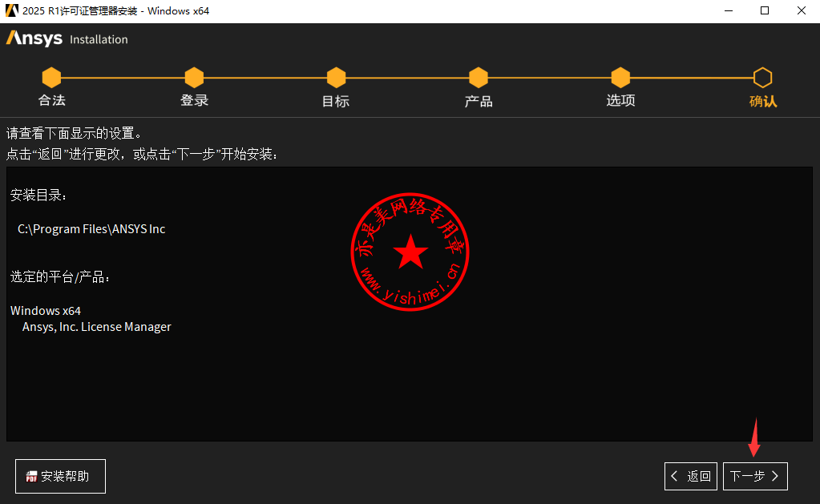Select the 合法 step hexagon
This screenshot has width=820, height=504.
[x=52, y=78]
